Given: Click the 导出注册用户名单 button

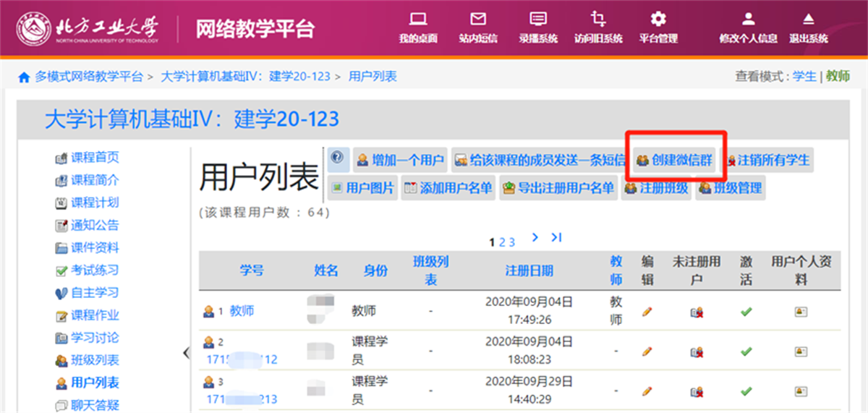Looking at the screenshot, I should pos(558,189).
